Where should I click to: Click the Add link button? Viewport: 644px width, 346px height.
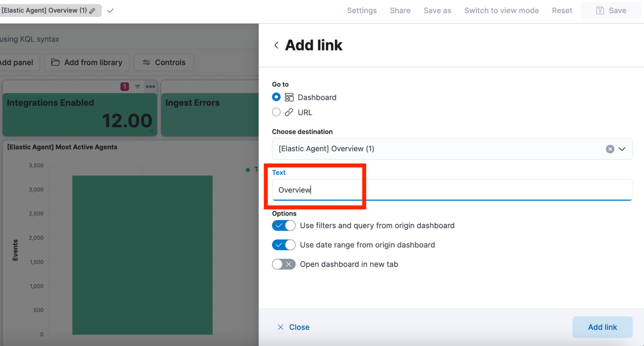pos(602,327)
